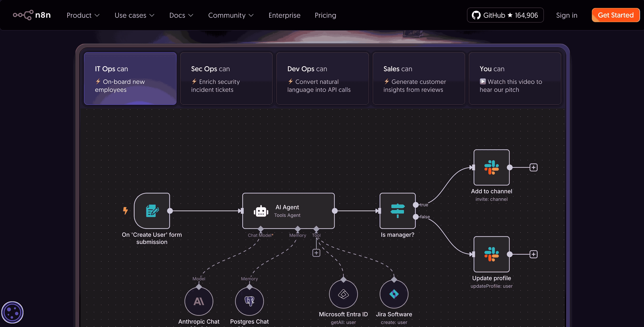644x327 pixels.
Task: Click the form submission trigger node
Action: tap(152, 211)
